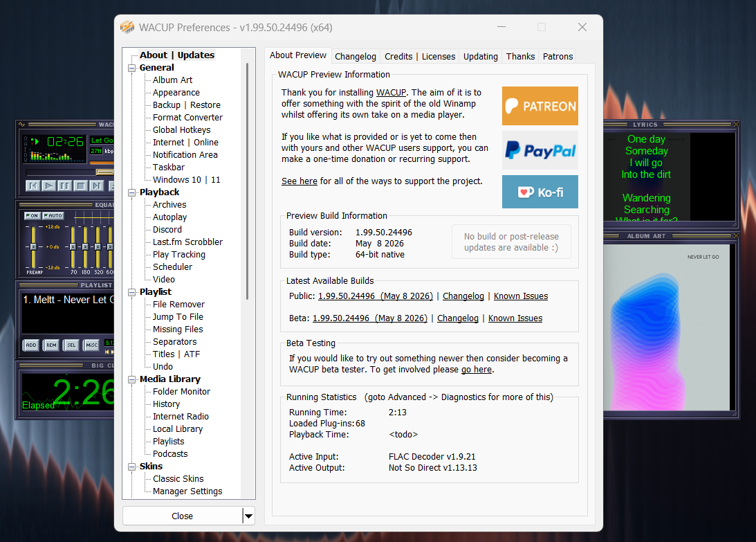Image resolution: width=756 pixels, height=542 pixels.
Task: Close the Album Art window with its X
Action: pyautogui.click(x=736, y=236)
